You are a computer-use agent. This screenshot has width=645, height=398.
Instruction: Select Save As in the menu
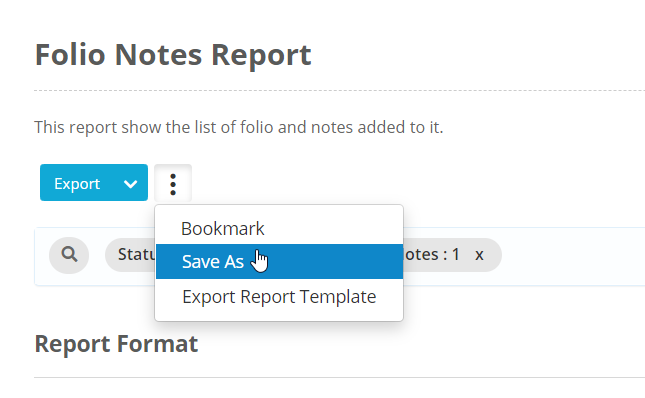213,261
